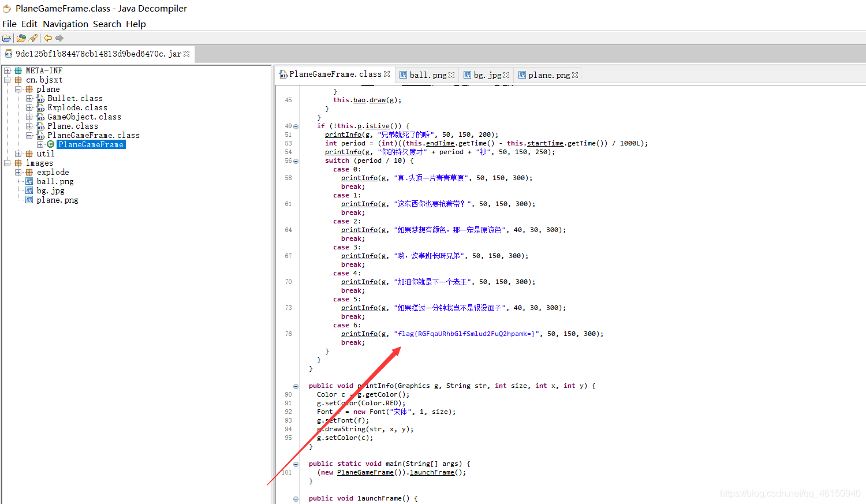Viewport: 866px width, 504px height.
Task: Open the Search menu
Action: [x=107, y=24]
